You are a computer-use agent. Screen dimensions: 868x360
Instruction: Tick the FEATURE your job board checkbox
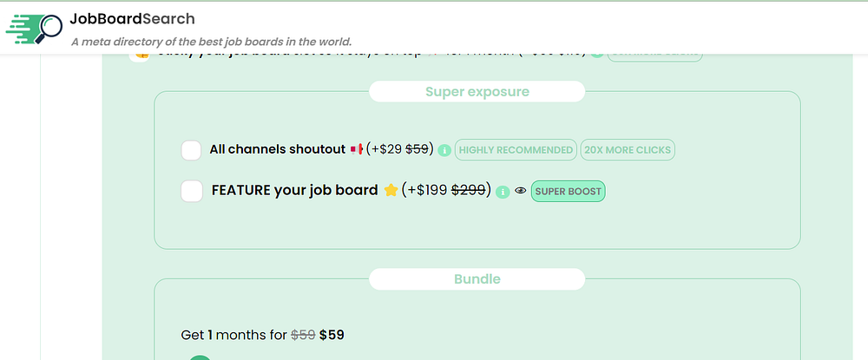tap(192, 191)
